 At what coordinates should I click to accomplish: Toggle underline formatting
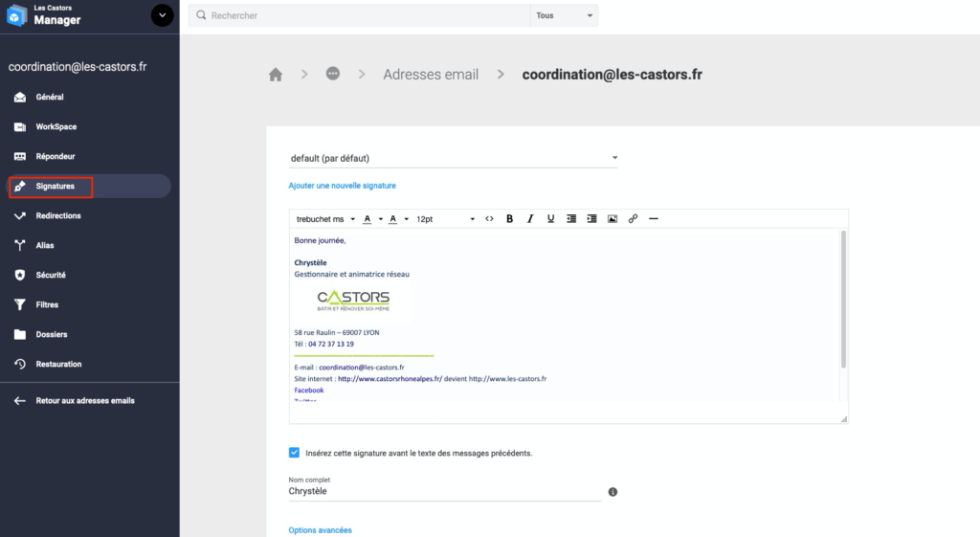point(550,219)
